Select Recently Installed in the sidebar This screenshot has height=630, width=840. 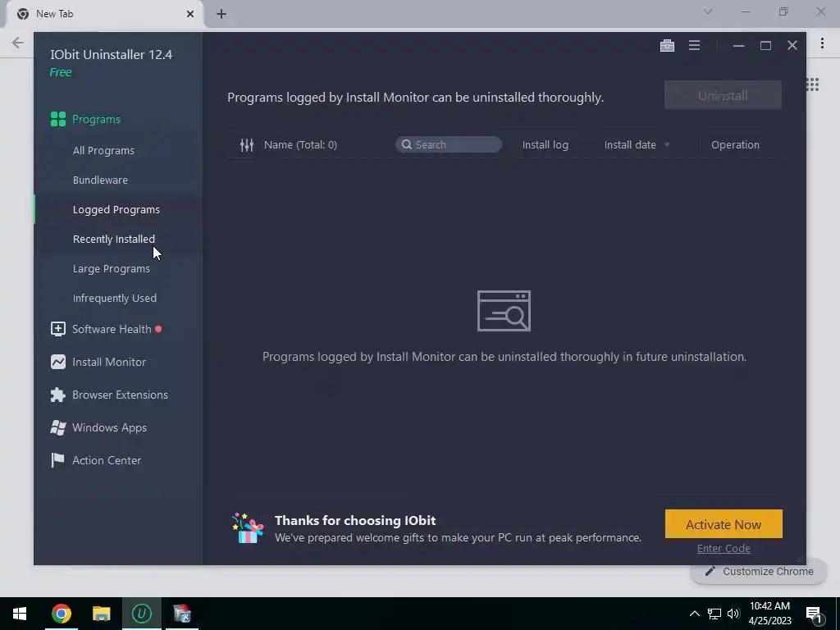click(113, 239)
